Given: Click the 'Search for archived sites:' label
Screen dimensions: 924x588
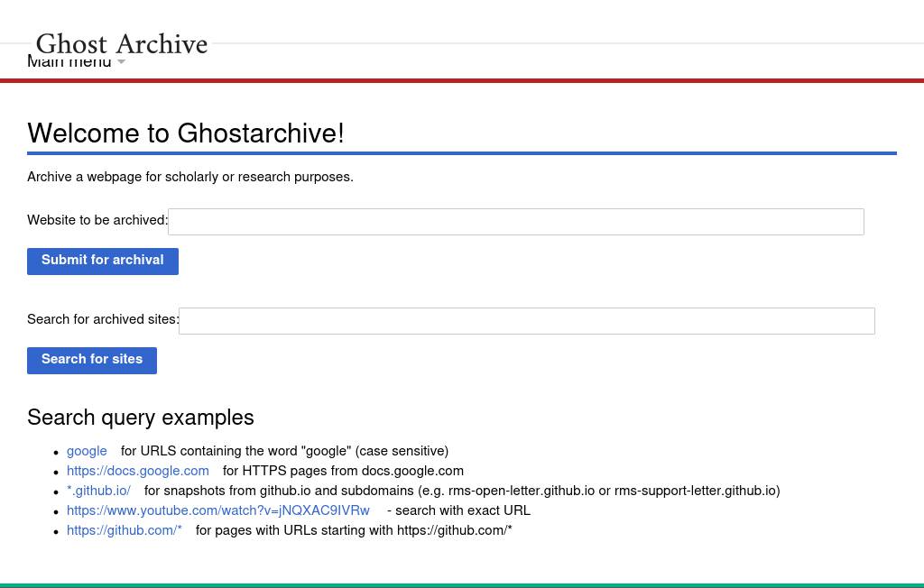Looking at the screenshot, I should pyautogui.click(x=103, y=320).
